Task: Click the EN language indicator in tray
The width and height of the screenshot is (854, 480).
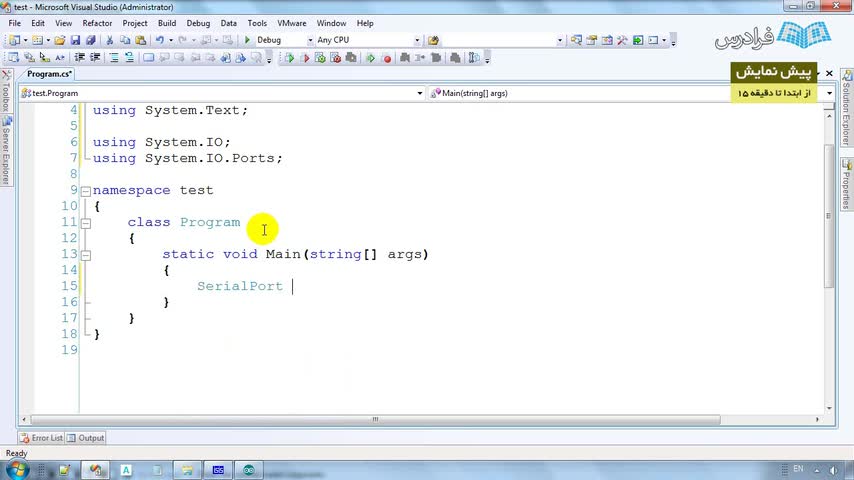Action: (798, 469)
